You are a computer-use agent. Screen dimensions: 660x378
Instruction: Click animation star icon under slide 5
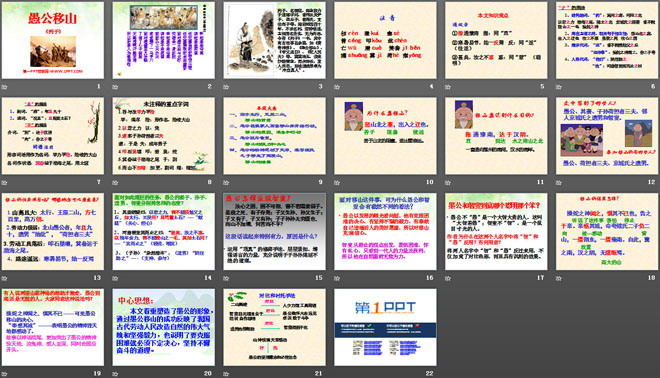coord(448,87)
